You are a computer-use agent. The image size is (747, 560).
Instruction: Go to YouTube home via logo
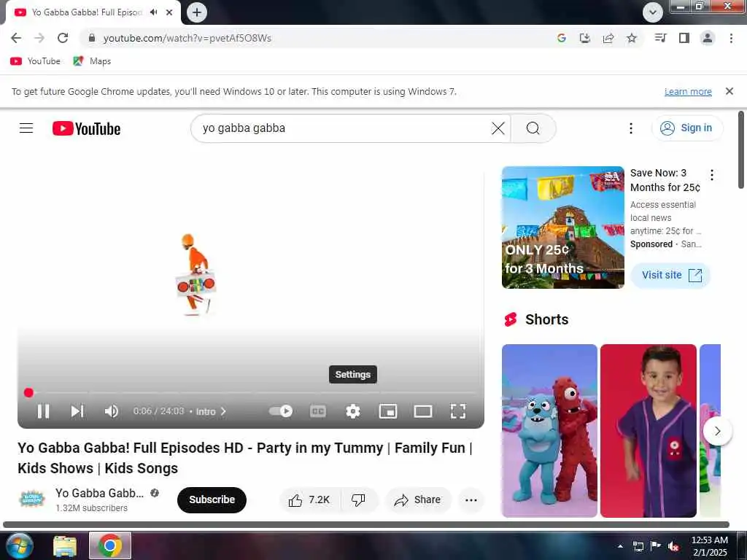click(x=86, y=128)
